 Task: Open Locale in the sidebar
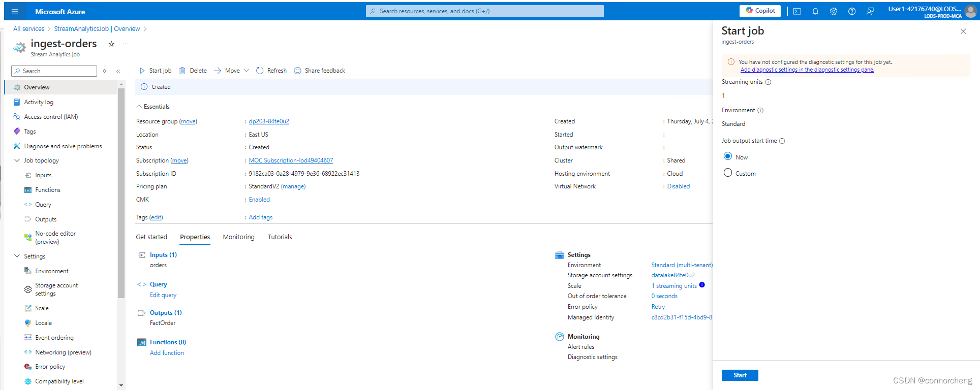(x=43, y=323)
